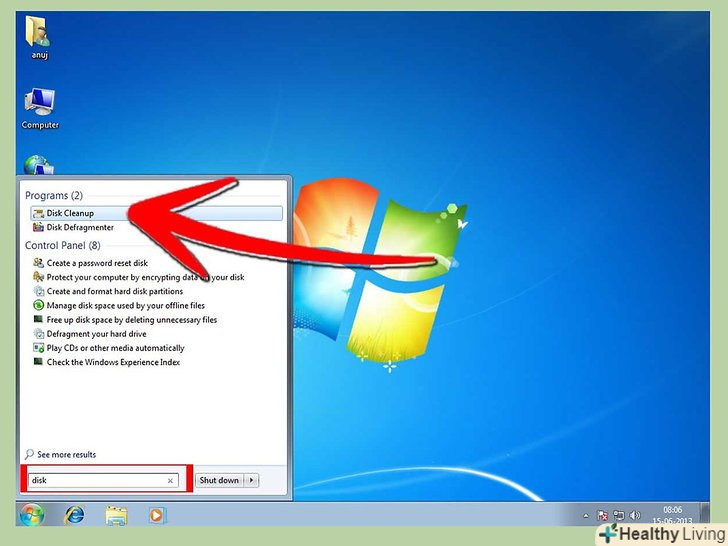Open the anuj user folder icon
728x546 pixels.
[x=39, y=37]
